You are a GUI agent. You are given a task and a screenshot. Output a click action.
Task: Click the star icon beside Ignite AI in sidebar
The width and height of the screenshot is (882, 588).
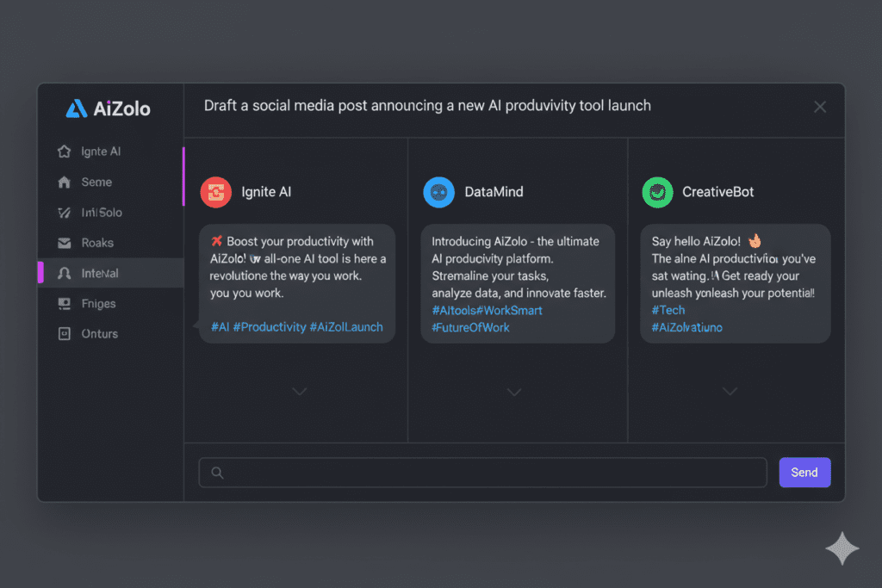(64, 152)
